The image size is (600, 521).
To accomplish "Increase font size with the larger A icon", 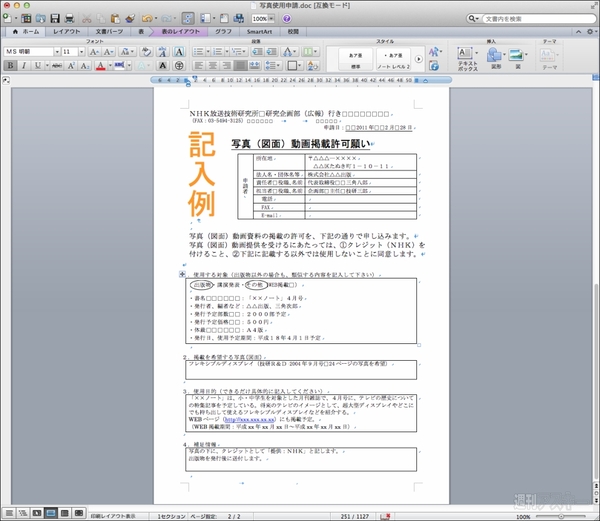I will tap(94, 52).
